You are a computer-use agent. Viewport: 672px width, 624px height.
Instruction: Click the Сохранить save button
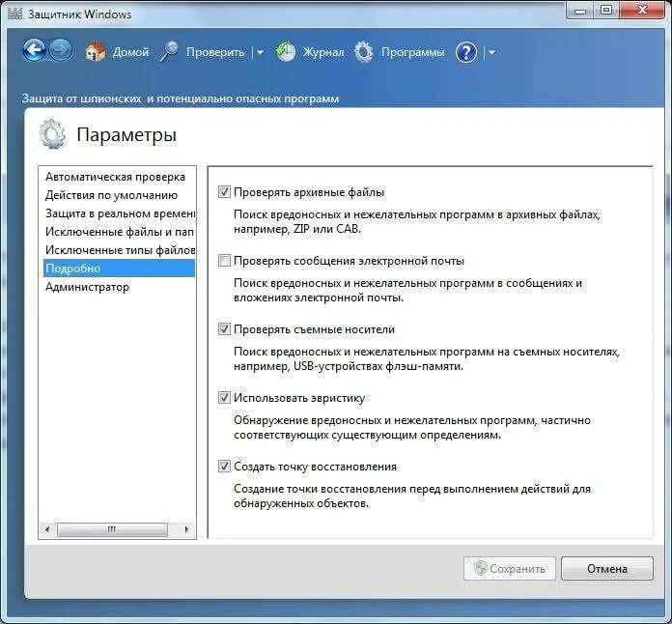510,569
